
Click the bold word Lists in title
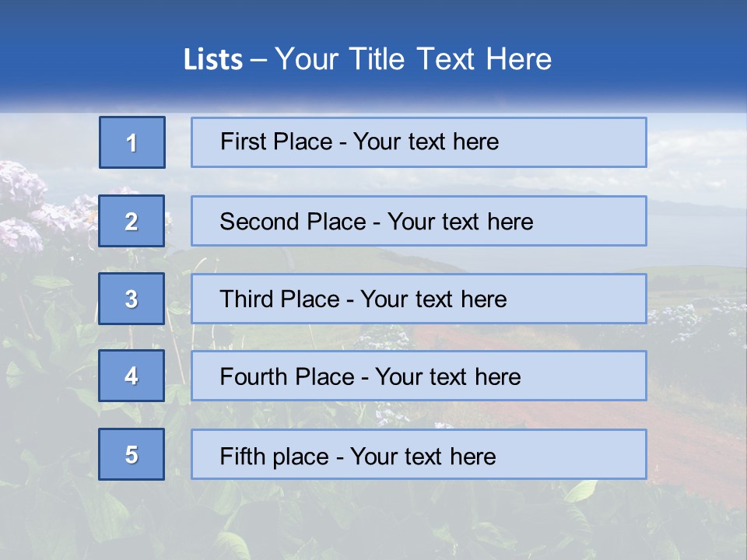click(x=213, y=60)
